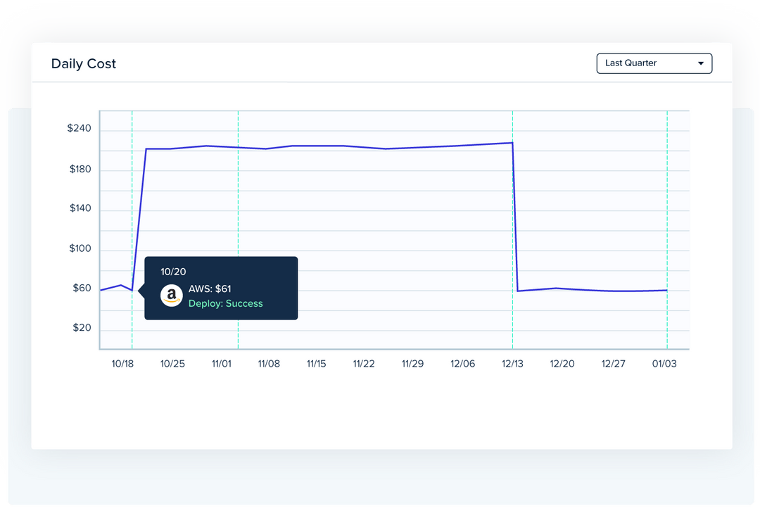The height and width of the screenshot is (532, 760).
Task: Select the cost spike point near 12/13
Action: point(512,141)
